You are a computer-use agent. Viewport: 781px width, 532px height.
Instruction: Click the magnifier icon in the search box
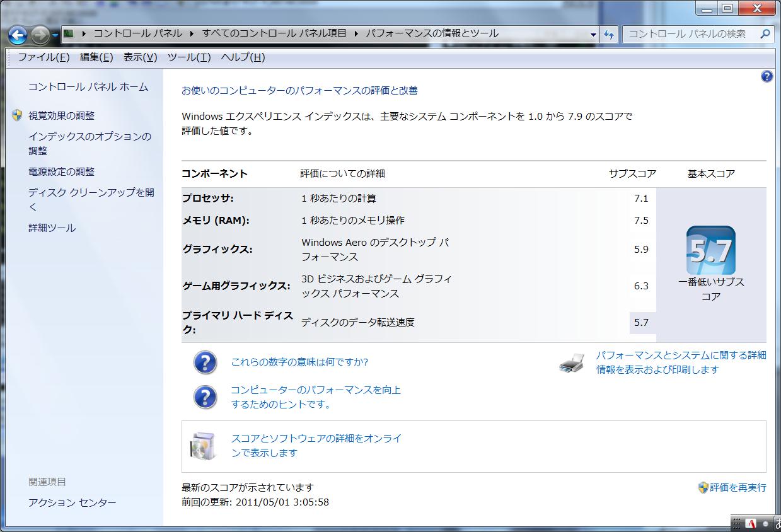click(765, 34)
